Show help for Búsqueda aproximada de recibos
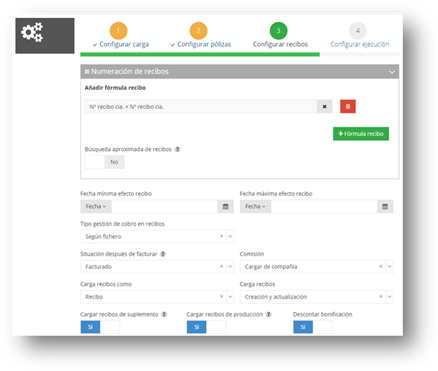 (178, 149)
